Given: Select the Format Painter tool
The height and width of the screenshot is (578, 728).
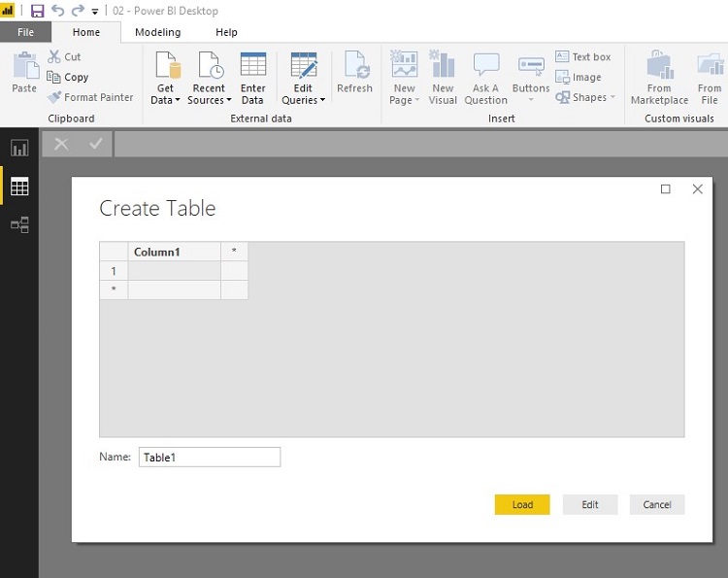Looking at the screenshot, I should (x=90, y=97).
